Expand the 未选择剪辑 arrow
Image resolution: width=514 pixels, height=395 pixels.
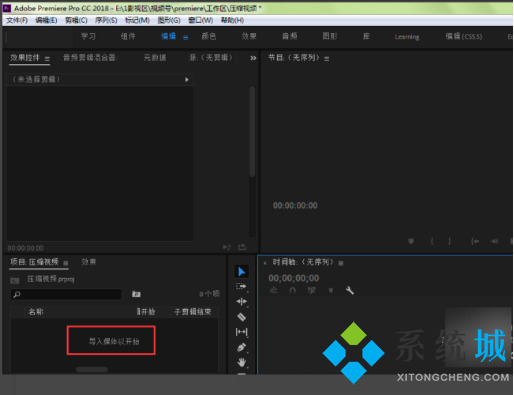click(187, 79)
